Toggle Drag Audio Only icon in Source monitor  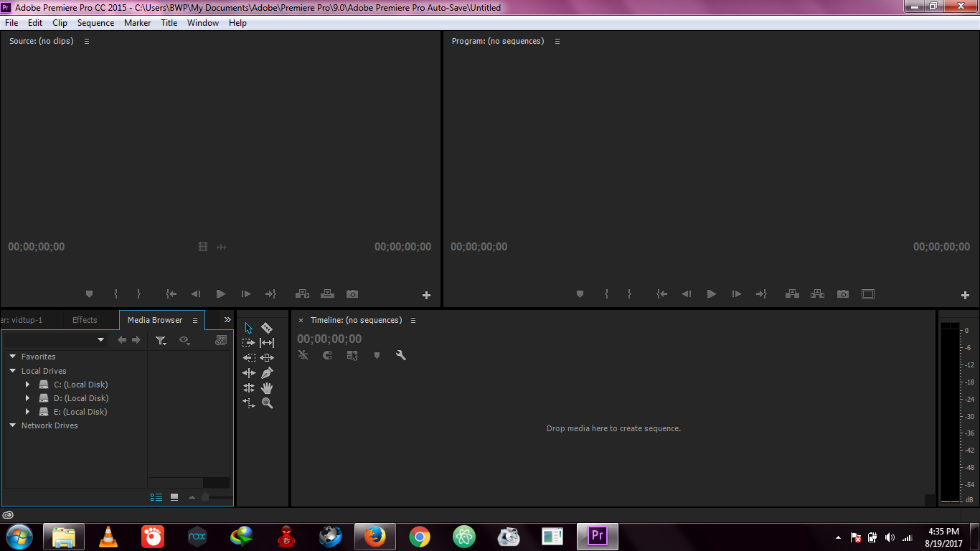(222, 247)
